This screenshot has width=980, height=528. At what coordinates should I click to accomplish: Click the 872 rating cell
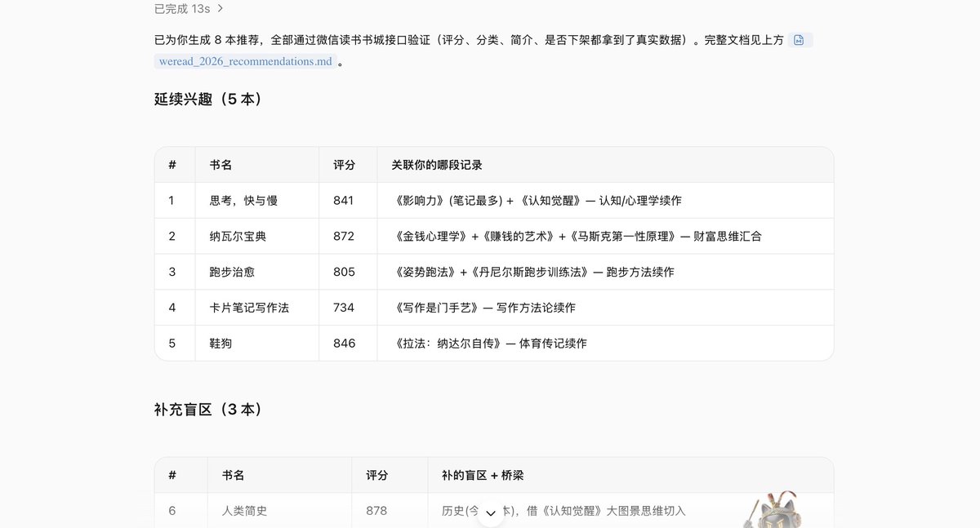tap(344, 236)
